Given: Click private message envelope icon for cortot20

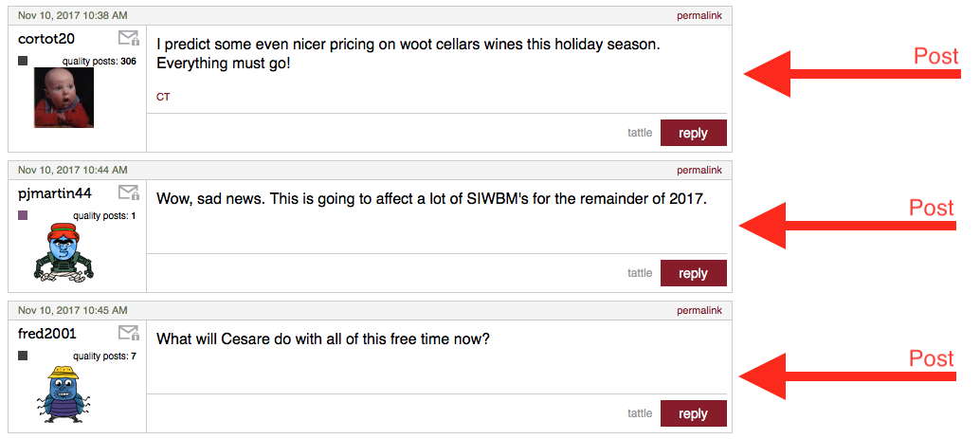Looking at the screenshot, I should [129, 38].
